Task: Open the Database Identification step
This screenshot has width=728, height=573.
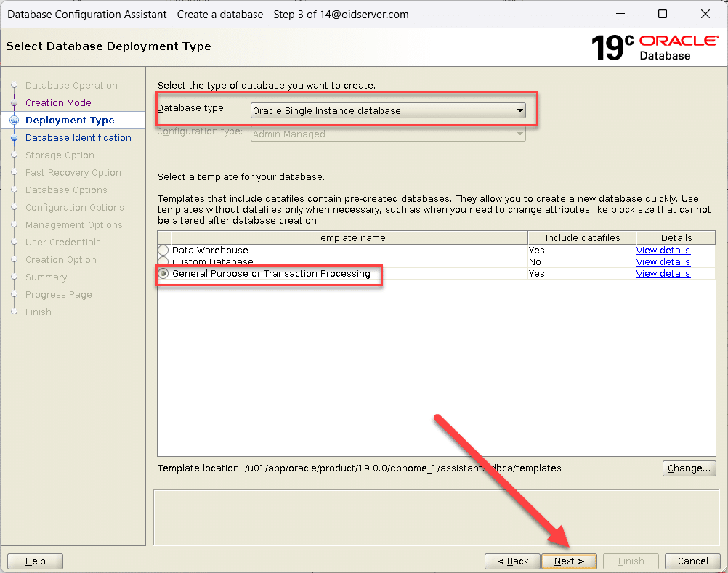Action: [x=78, y=138]
